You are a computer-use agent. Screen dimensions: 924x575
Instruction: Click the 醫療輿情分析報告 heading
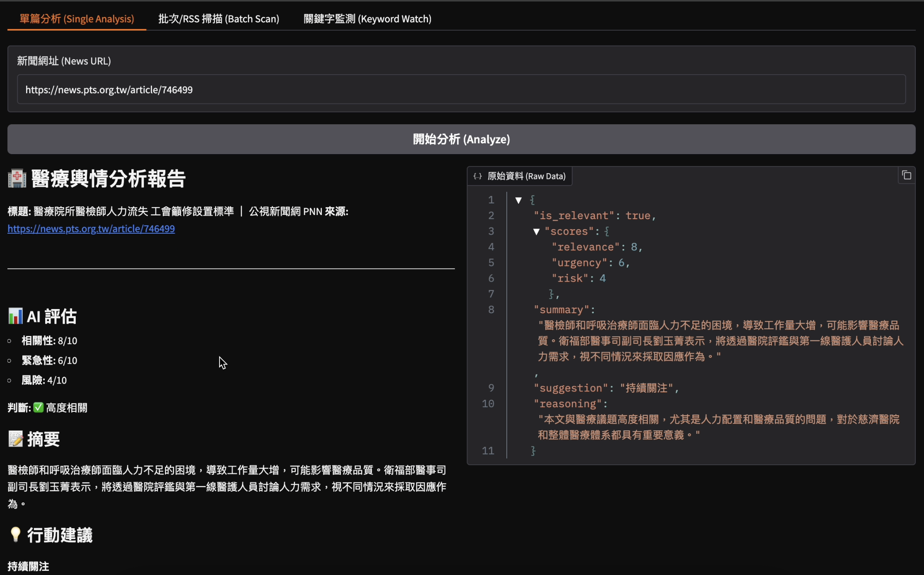click(x=108, y=179)
